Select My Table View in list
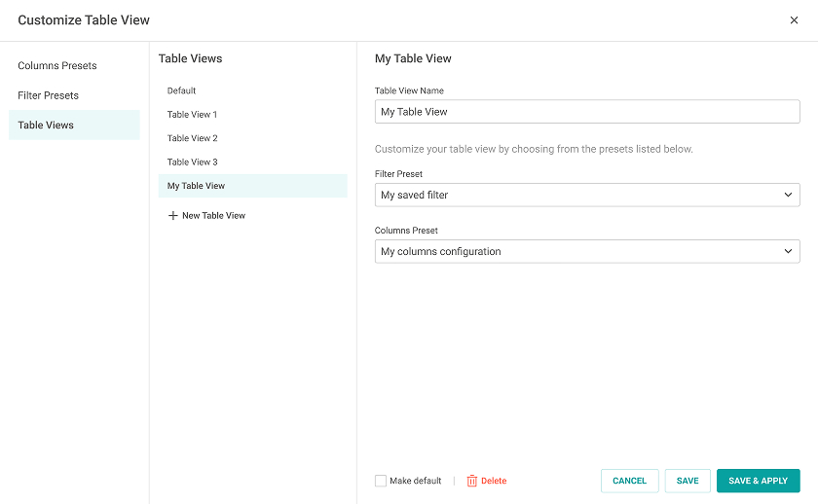 252,186
